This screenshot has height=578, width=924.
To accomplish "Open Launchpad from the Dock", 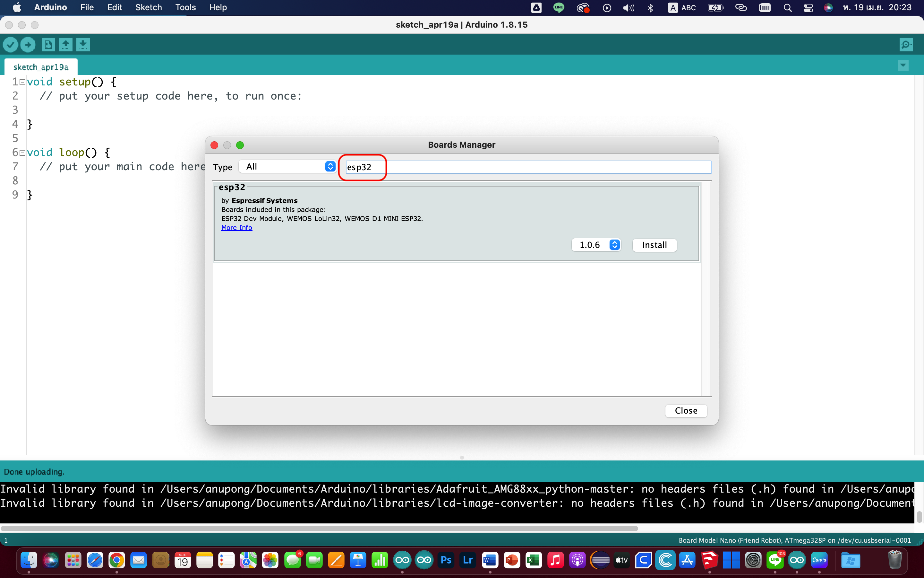I will click(73, 560).
